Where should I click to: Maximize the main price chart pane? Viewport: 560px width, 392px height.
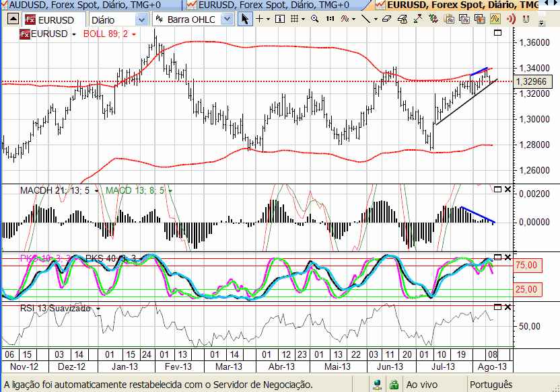click(497, 32)
